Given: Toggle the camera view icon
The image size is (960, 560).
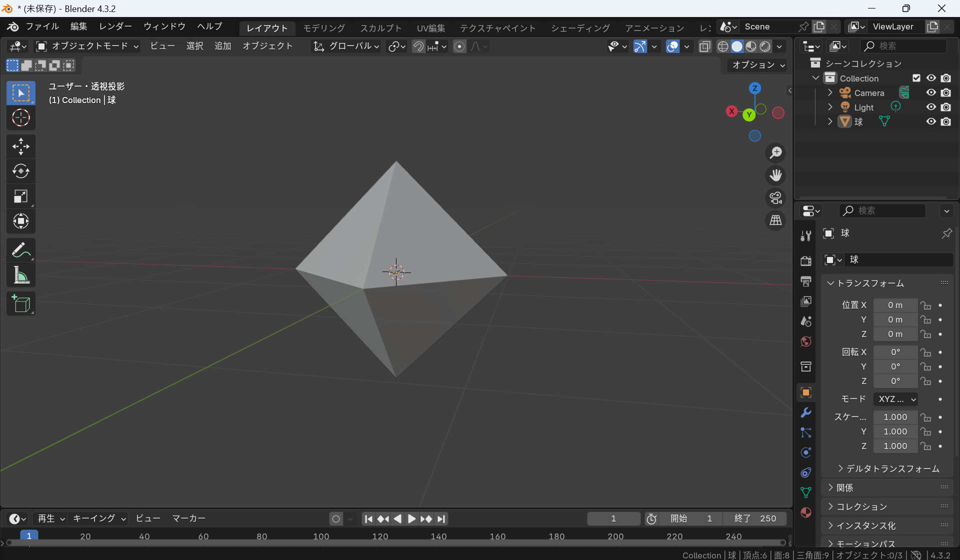Looking at the screenshot, I should [x=775, y=198].
